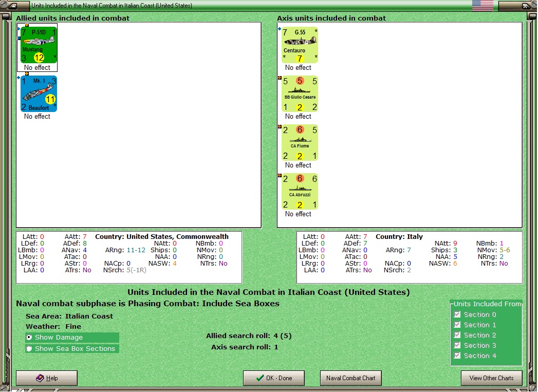The width and height of the screenshot is (538, 392).
Task: Select the CA Abruzzi ship counter
Action: (x=300, y=191)
